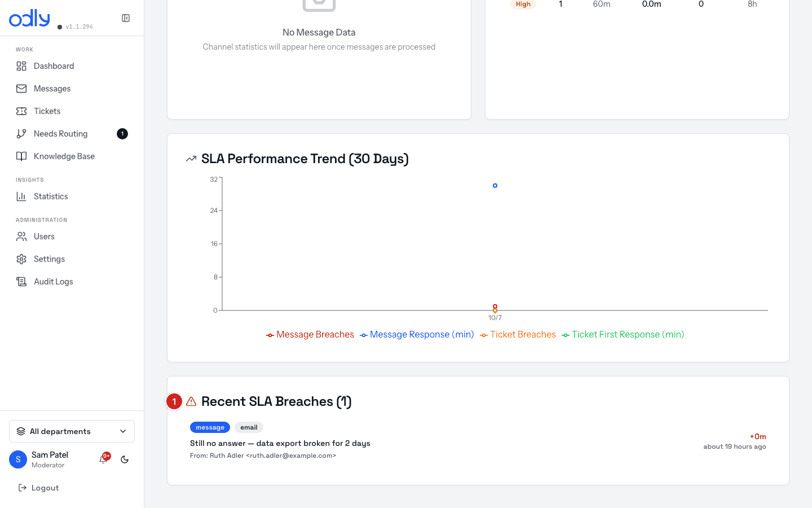Toggle dark mode moon icon
Image resolution: width=812 pixels, height=508 pixels.
pos(125,459)
